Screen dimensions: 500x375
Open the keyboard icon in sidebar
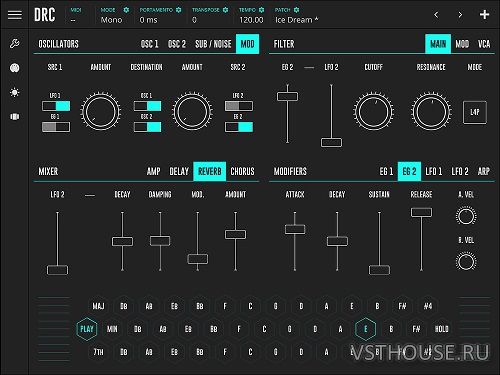[x=14, y=116]
